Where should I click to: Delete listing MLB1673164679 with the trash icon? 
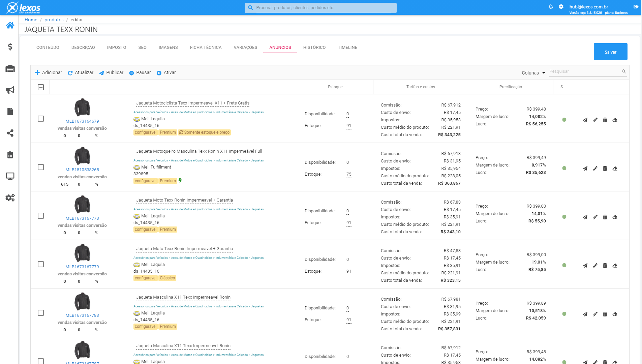pos(605,120)
